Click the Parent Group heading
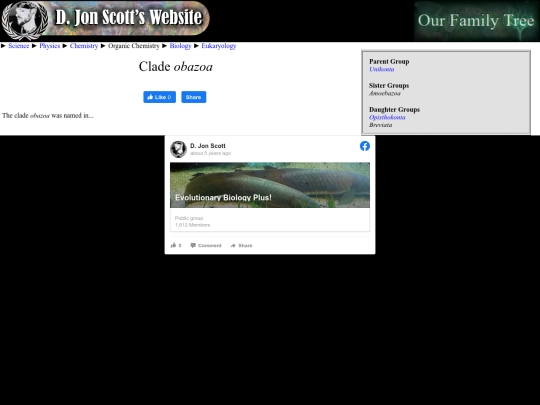Viewport: 540px width, 405px height. click(389, 61)
